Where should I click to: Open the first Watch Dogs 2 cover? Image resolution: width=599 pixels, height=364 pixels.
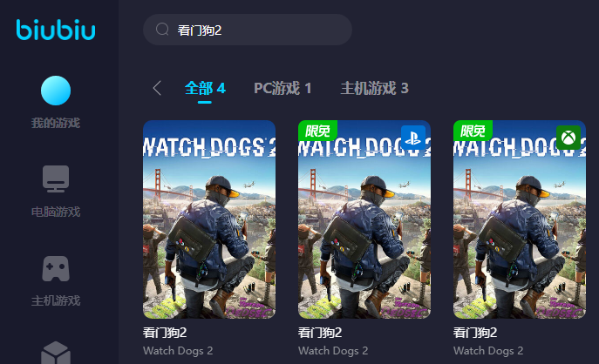coord(209,219)
